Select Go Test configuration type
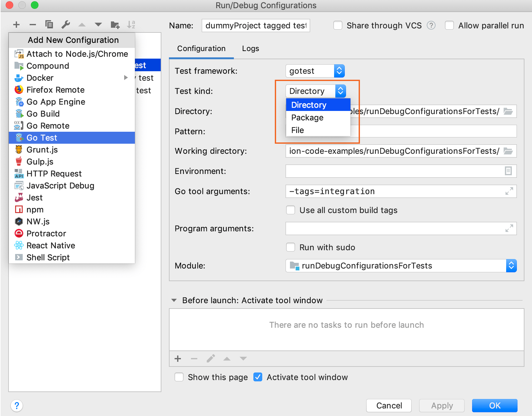532x416 pixels. click(72, 138)
